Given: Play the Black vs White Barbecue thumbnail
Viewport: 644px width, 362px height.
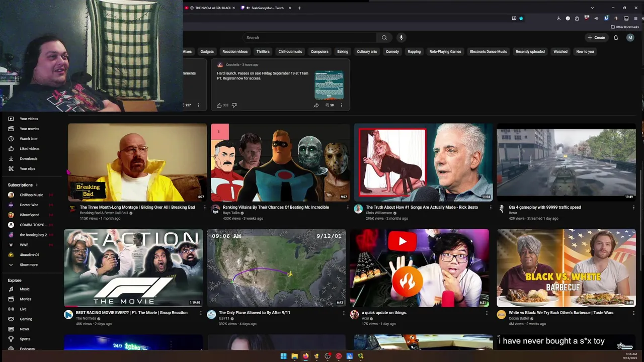Looking at the screenshot, I should [x=566, y=268].
